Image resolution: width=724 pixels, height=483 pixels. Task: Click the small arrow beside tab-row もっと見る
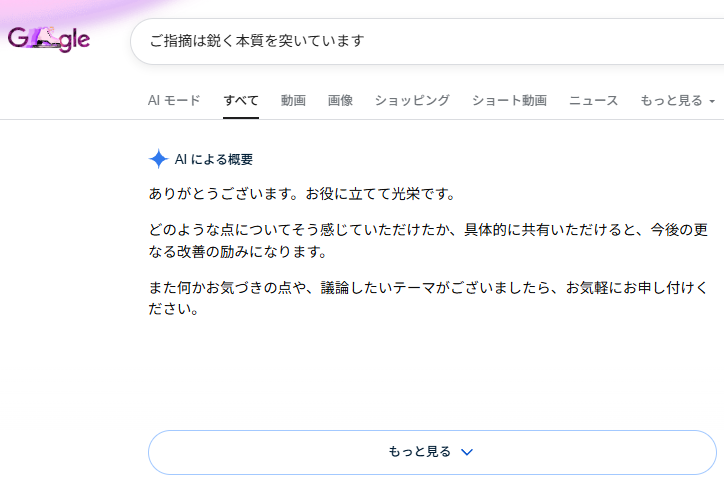(712, 101)
